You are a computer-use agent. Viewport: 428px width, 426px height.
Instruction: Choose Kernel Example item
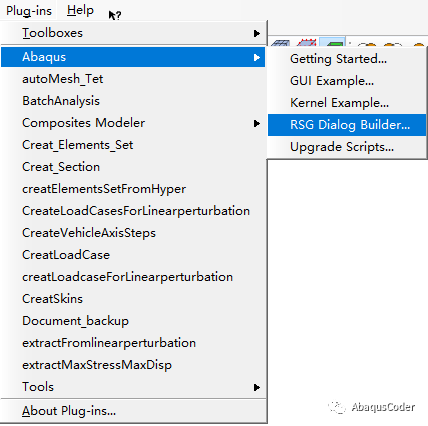point(347,103)
